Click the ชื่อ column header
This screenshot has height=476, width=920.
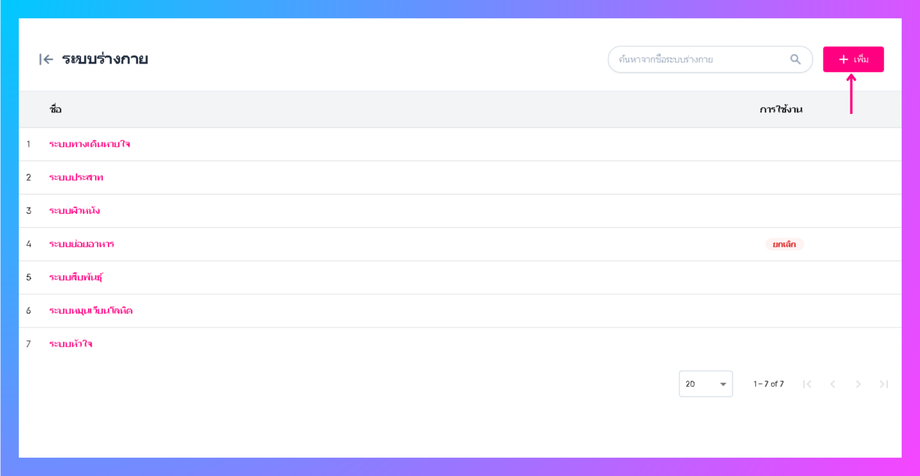55,110
